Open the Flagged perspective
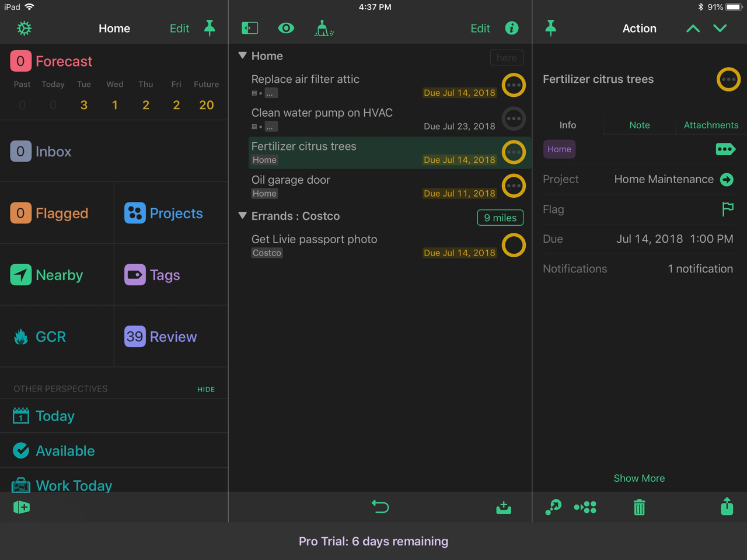The image size is (747, 560). pyautogui.click(x=49, y=213)
